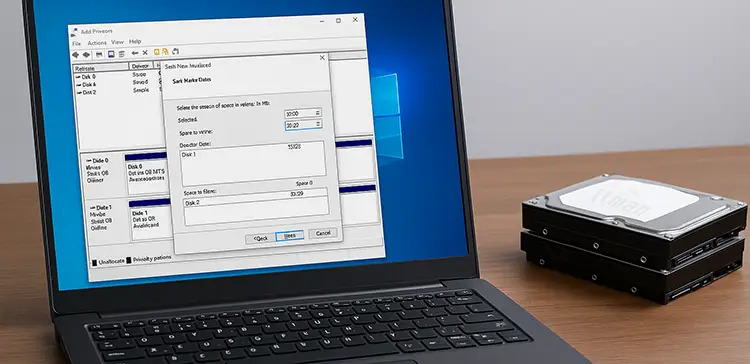
Task: Click the refresh arrows toolbar icon
Action: pyautogui.click(x=176, y=51)
